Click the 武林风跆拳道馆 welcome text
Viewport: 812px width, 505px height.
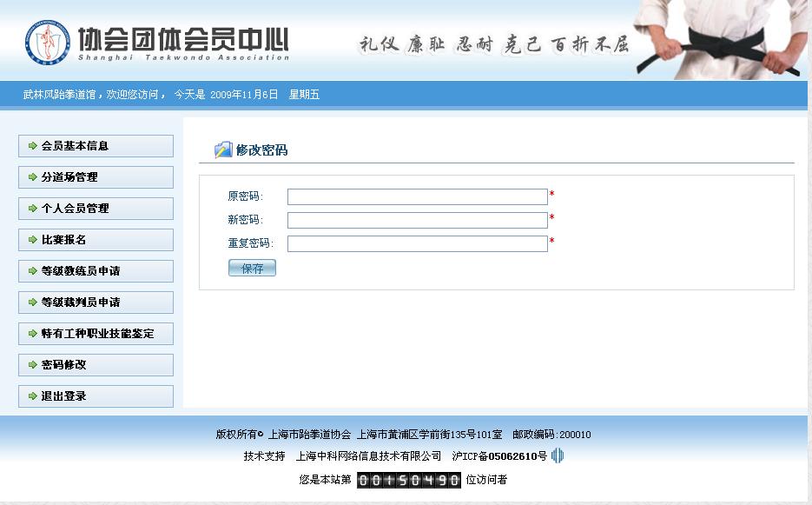(59, 95)
